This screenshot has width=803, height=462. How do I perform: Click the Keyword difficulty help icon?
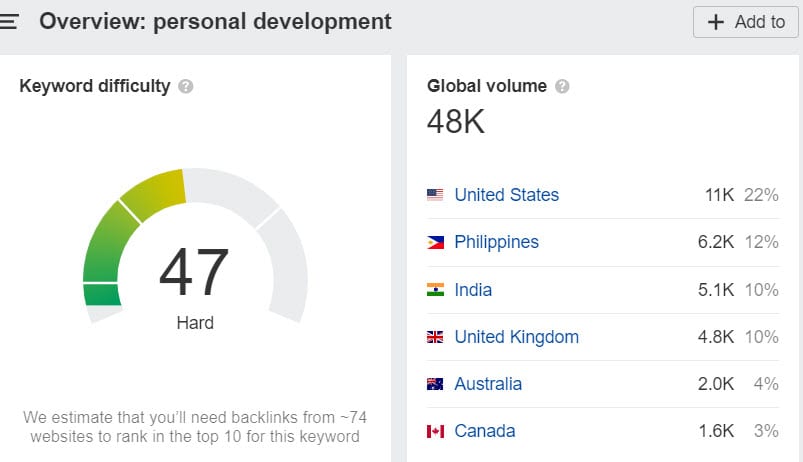pos(185,86)
